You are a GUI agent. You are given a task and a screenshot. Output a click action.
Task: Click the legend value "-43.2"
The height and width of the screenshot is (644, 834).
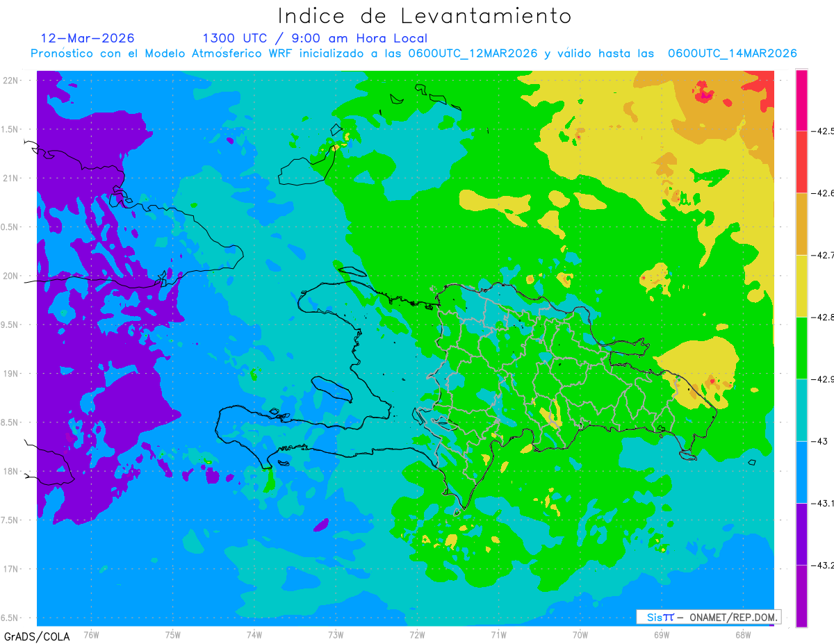(x=823, y=565)
